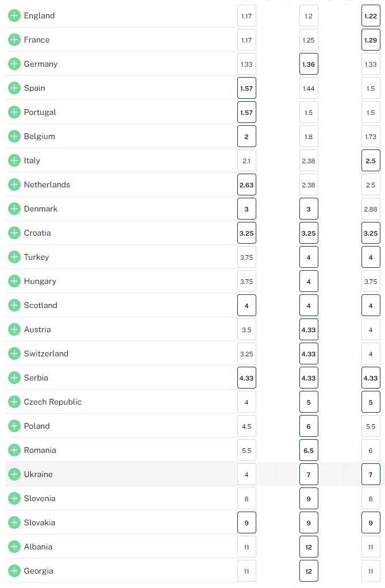Click the green plus beside Croatia
The width and height of the screenshot is (385, 588).
click(14, 233)
